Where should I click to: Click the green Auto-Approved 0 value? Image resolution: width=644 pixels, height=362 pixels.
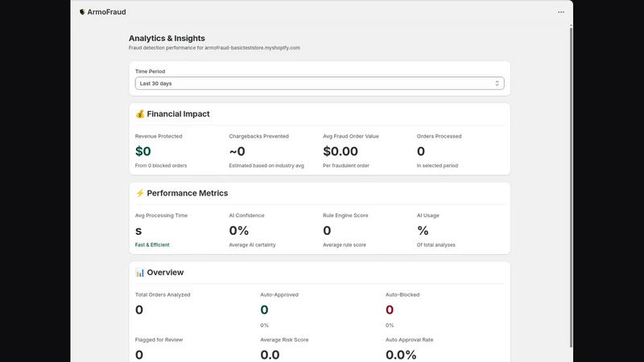pos(264,310)
